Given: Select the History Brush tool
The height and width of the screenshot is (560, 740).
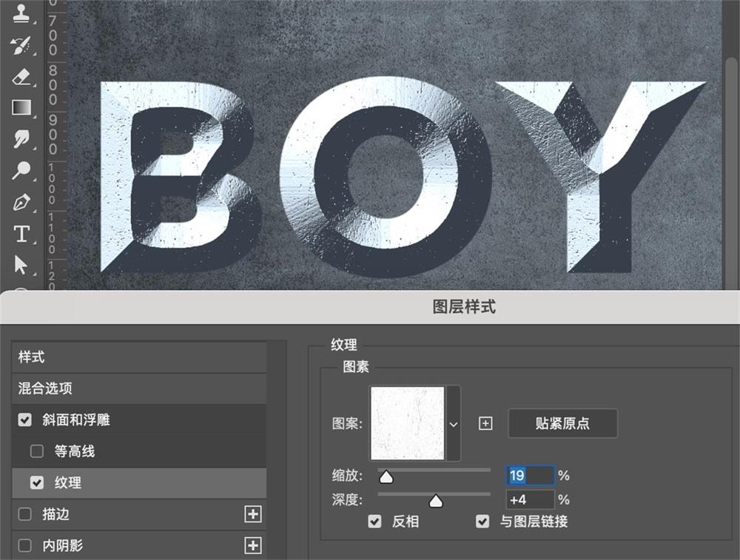Looking at the screenshot, I should pyautogui.click(x=21, y=45).
